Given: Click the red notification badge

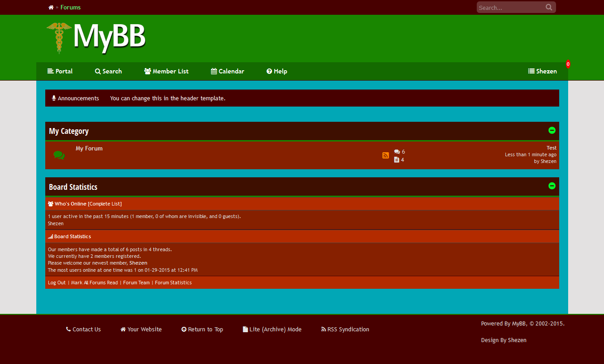Looking at the screenshot, I should click(568, 64).
